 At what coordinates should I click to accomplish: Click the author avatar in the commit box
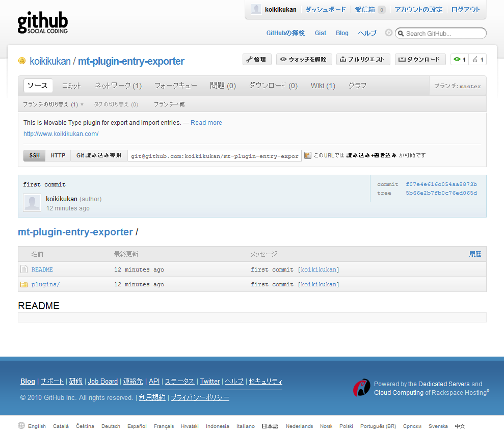pos(32,203)
